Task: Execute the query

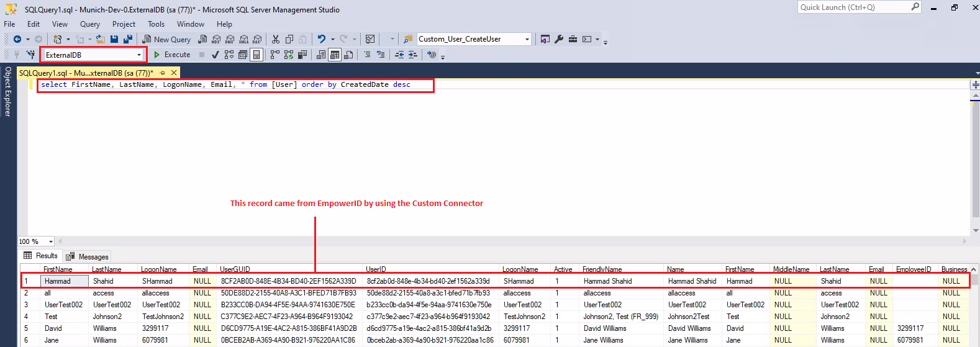Action: (x=172, y=55)
